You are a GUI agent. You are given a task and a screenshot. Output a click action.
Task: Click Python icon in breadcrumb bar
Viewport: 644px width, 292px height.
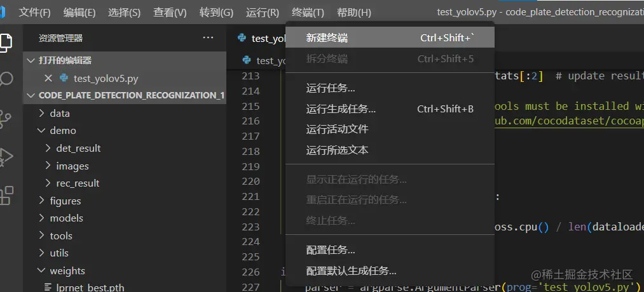tap(247, 60)
